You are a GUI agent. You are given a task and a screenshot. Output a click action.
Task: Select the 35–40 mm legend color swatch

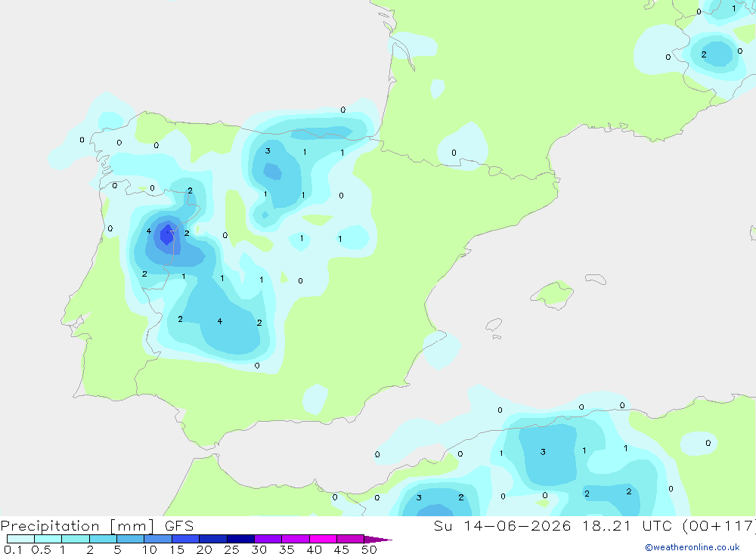point(295,539)
